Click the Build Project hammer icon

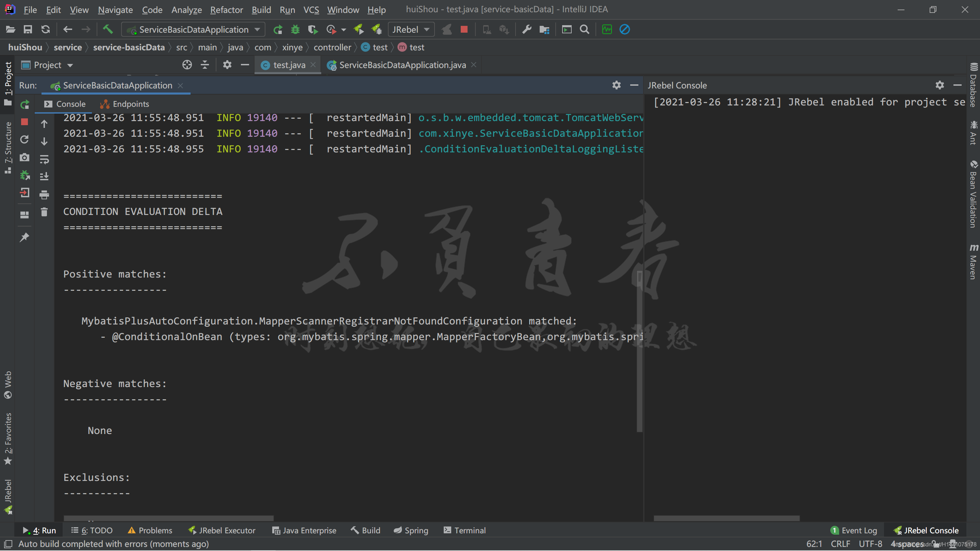[x=108, y=29]
